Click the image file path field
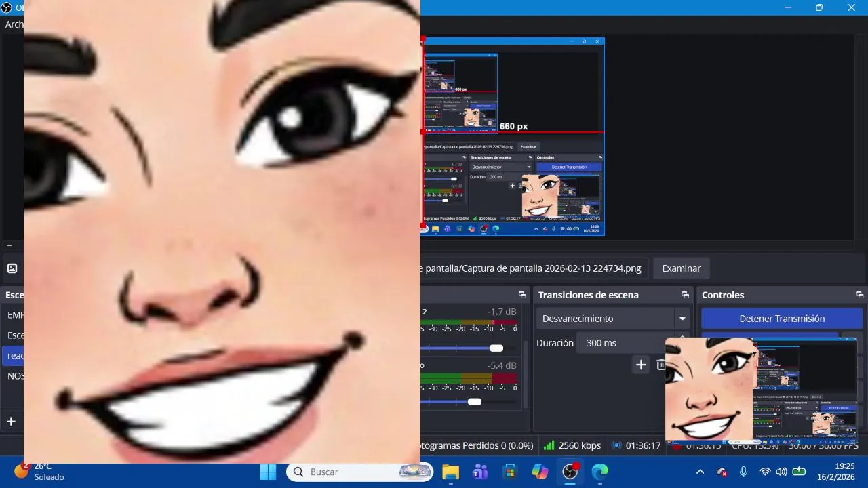This screenshot has width=868, height=488. tap(534, 268)
